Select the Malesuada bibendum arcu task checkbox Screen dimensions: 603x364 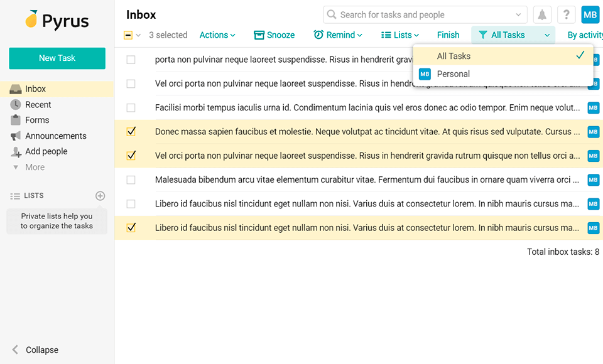(x=131, y=179)
